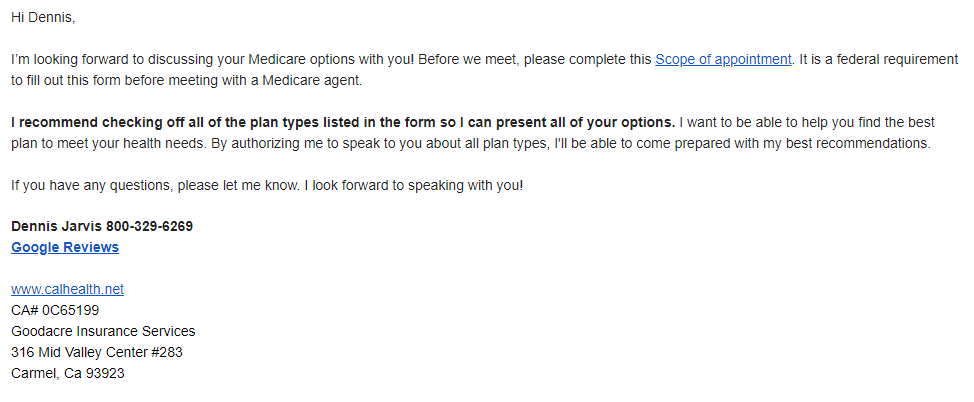This screenshot has height=402, width=974.
Task: Click the Carmel, Ca 93923 line
Action: point(68,373)
